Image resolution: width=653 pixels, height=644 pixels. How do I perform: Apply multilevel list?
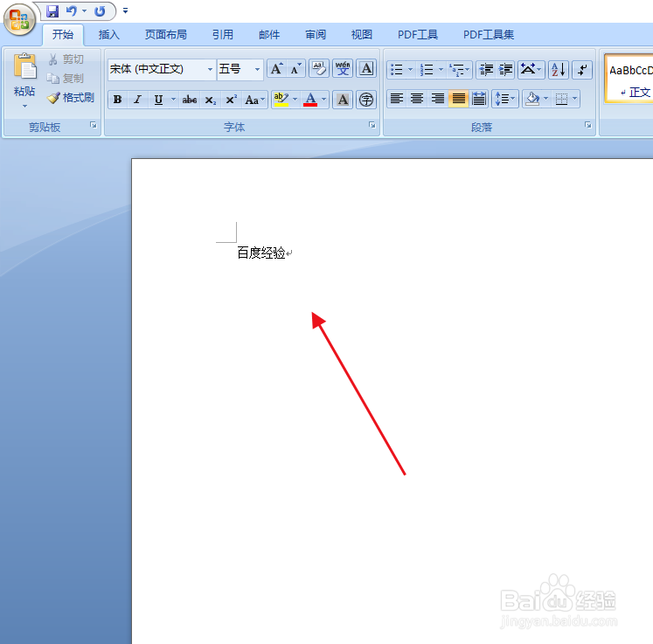tap(457, 69)
